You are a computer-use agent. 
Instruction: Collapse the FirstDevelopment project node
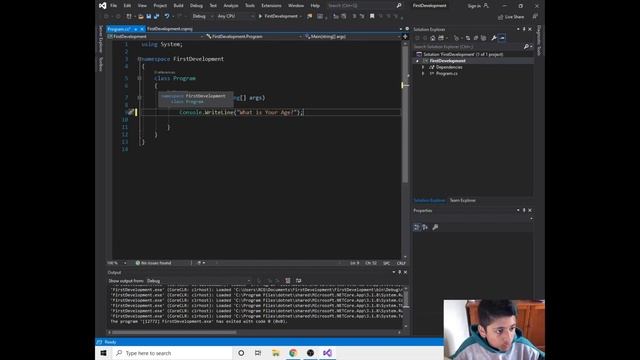coord(417,61)
